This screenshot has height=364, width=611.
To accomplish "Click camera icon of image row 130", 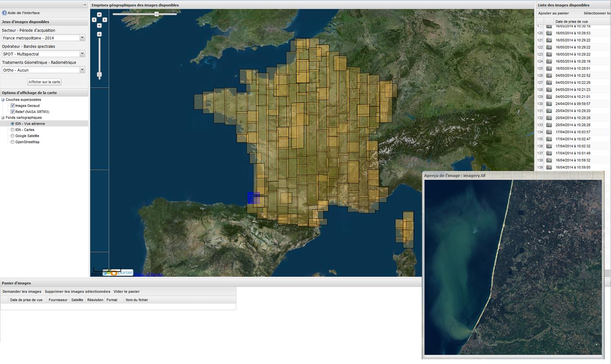I will [x=549, y=104].
